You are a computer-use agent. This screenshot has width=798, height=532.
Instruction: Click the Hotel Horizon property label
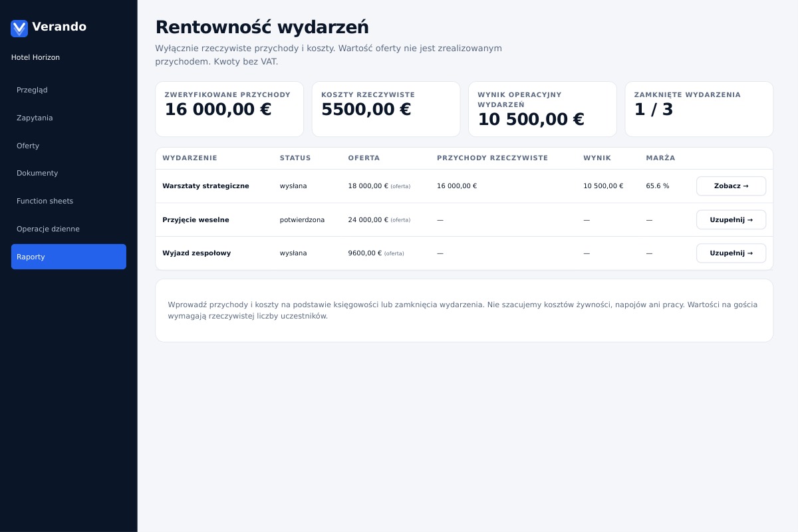(35, 58)
